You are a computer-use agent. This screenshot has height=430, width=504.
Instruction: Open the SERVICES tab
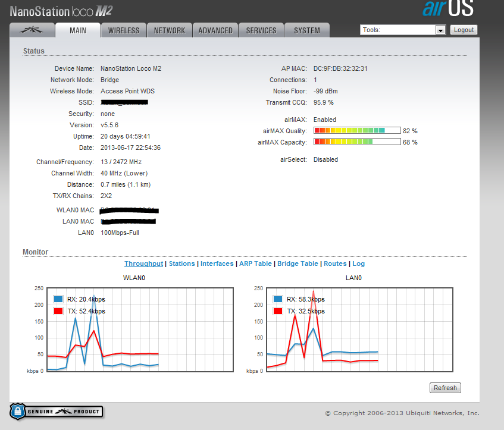pos(261,30)
